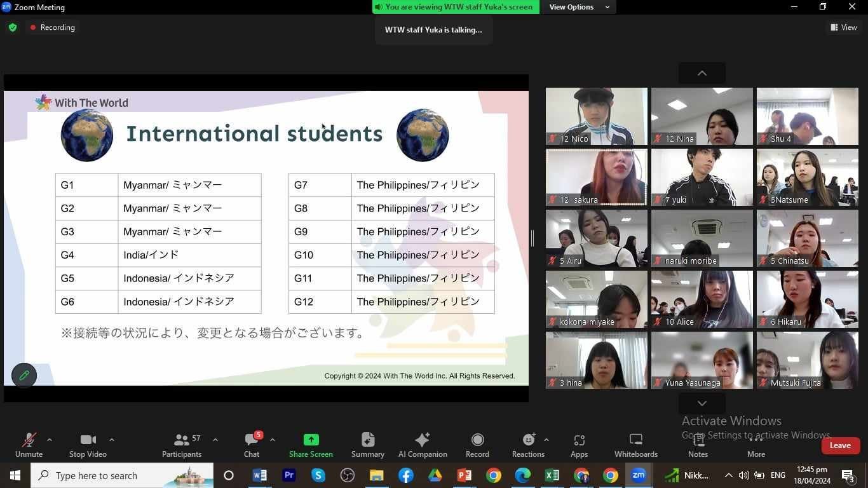This screenshot has height=488, width=868.
Task: Click the Windows taskbar search box
Action: point(122,475)
